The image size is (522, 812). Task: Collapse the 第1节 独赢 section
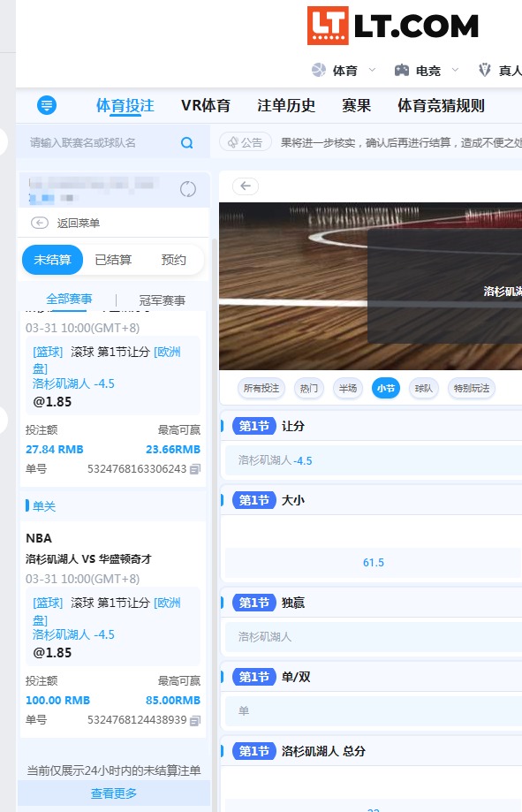pyautogui.click(x=371, y=603)
